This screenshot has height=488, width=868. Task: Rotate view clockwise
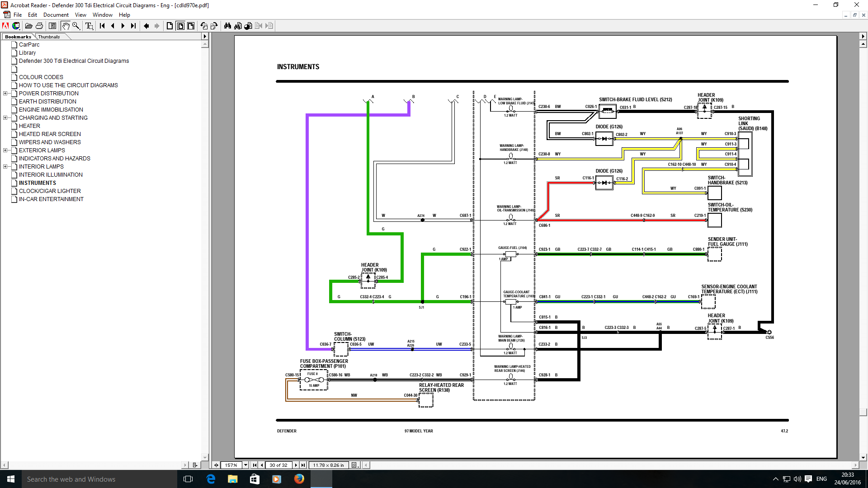214,26
